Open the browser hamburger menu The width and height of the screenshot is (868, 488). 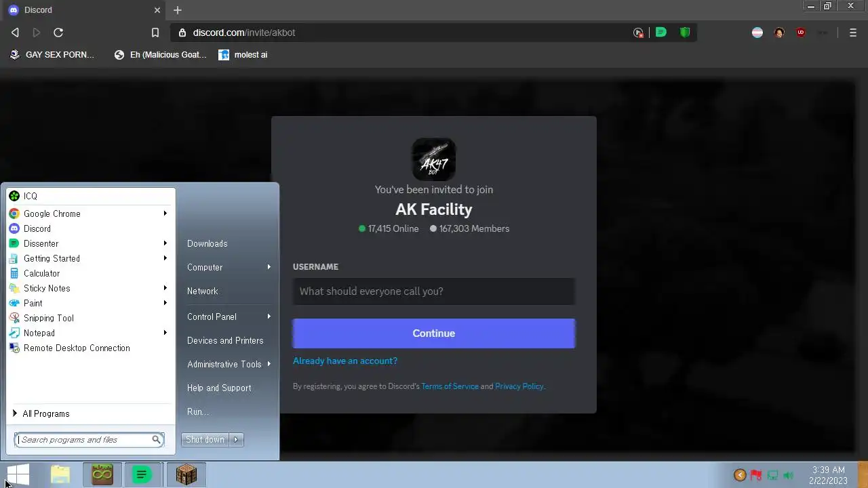click(853, 33)
